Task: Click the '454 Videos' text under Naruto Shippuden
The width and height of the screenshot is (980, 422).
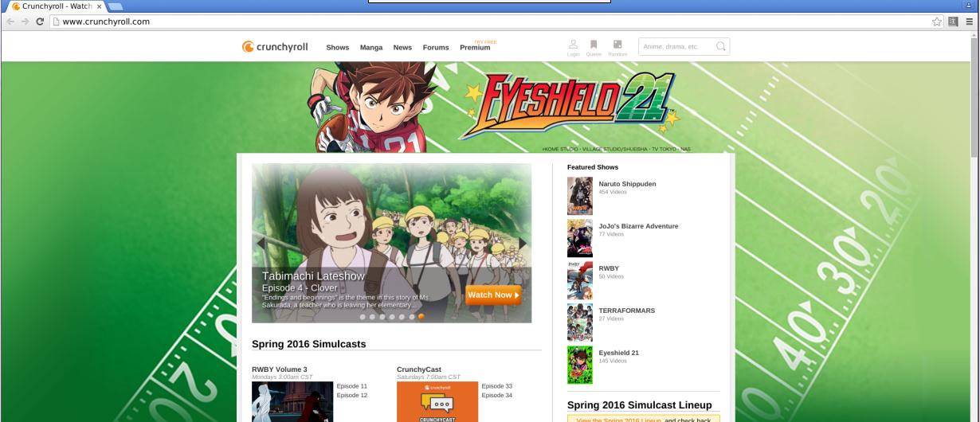Action: [x=611, y=192]
